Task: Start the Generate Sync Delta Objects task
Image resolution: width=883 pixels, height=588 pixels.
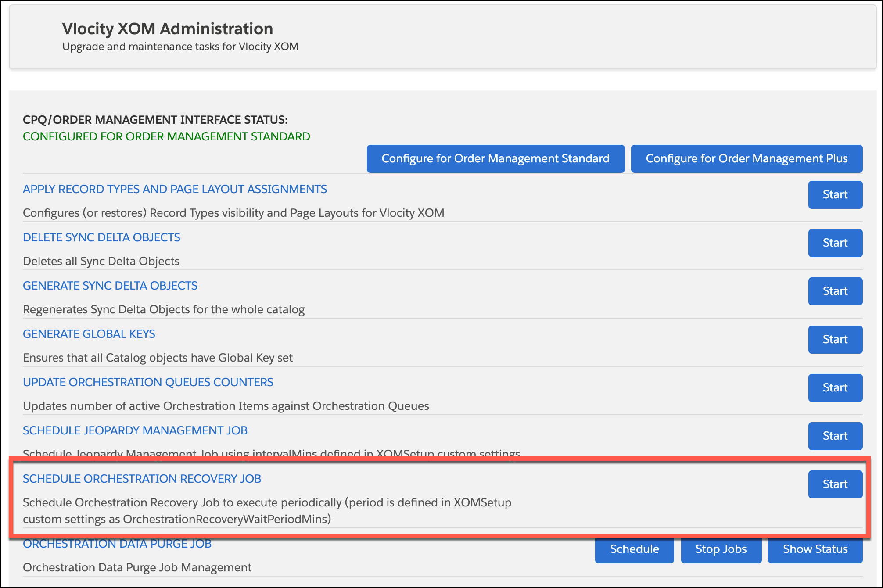Action: click(x=835, y=291)
